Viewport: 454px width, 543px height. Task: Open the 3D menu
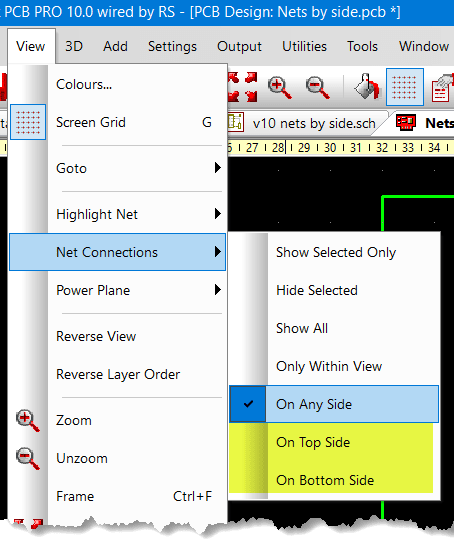[74, 46]
